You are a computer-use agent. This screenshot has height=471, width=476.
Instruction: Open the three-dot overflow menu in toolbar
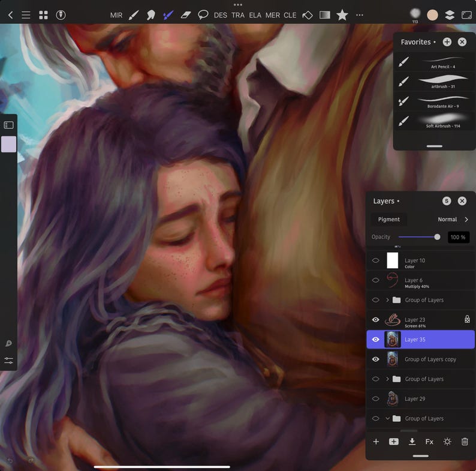point(360,15)
